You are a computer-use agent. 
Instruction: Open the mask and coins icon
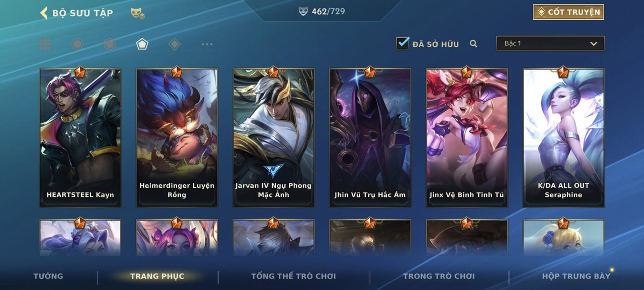coord(138,13)
